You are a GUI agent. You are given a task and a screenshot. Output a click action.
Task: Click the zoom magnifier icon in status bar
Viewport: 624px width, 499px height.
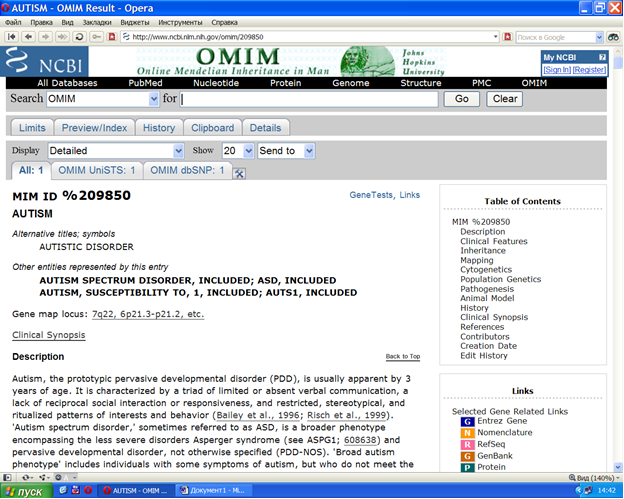[x=572, y=478]
